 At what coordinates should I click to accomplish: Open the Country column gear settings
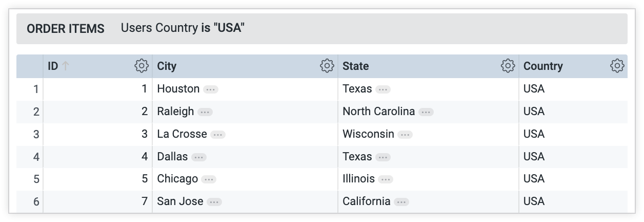coord(617,66)
